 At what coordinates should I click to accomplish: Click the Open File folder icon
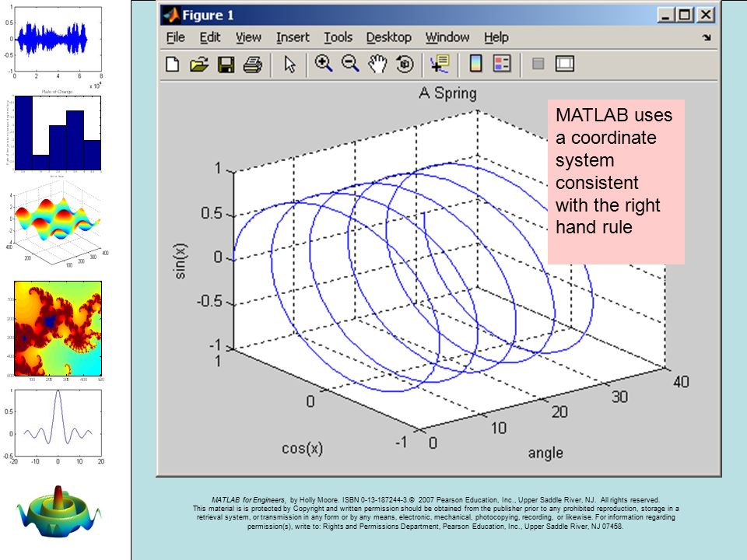click(199, 64)
